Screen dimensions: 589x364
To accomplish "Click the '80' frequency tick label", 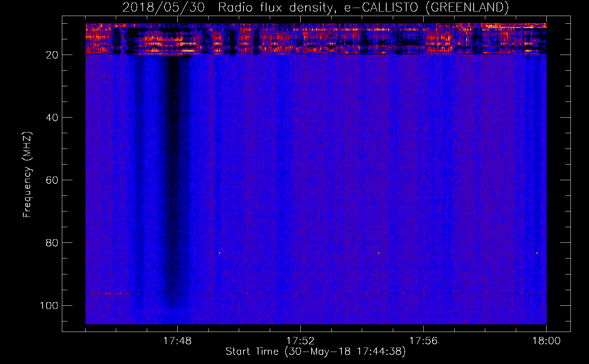I will coord(52,243).
